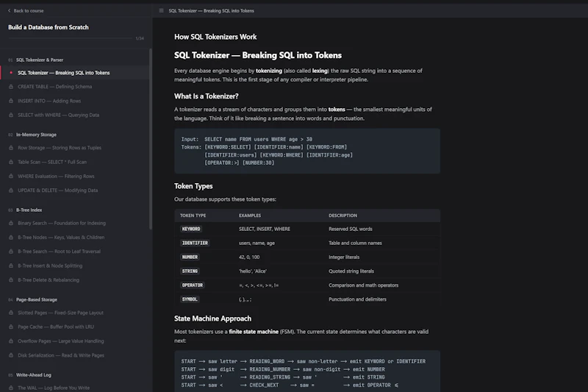Click lock icon beside INSERT INTO lesson

coord(11,101)
